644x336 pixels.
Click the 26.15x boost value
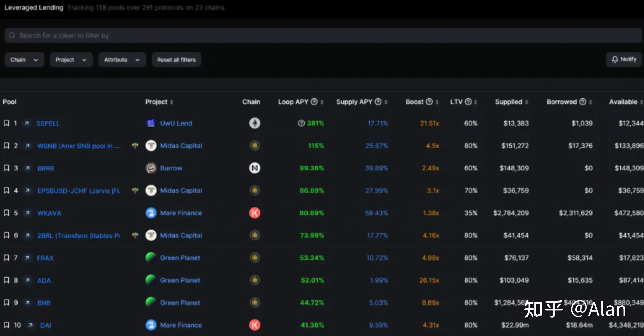(429, 280)
